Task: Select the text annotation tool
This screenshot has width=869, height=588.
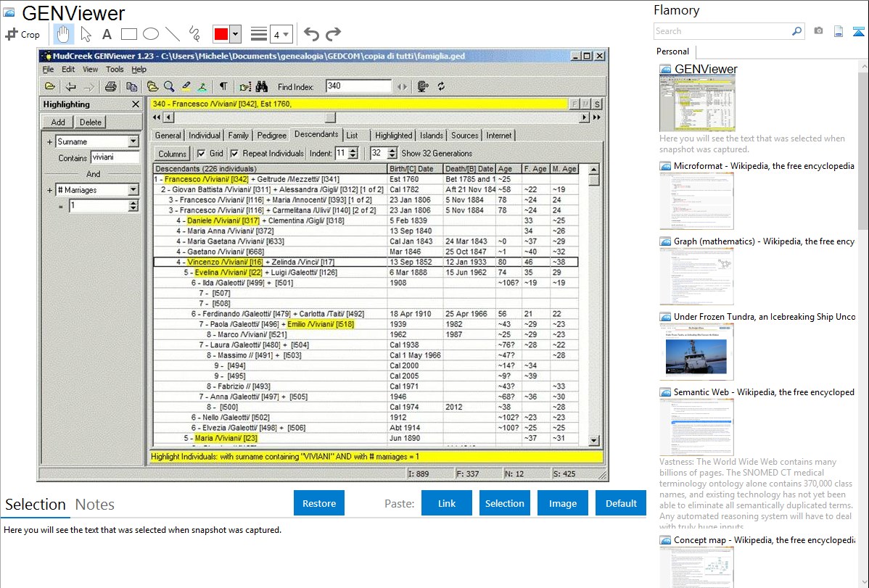Action: (107, 34)
